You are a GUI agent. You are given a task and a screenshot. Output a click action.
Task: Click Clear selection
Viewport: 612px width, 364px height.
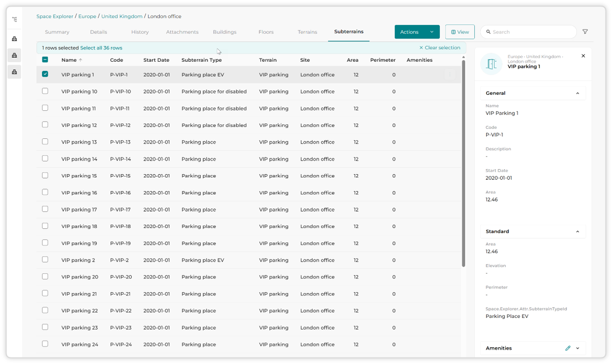440,48
